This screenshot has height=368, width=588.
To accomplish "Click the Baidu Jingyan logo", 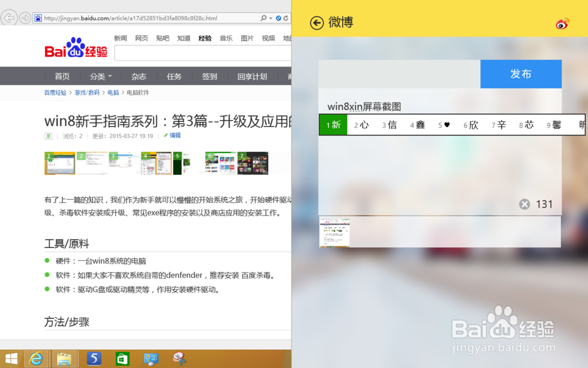I will pos(76,48).
